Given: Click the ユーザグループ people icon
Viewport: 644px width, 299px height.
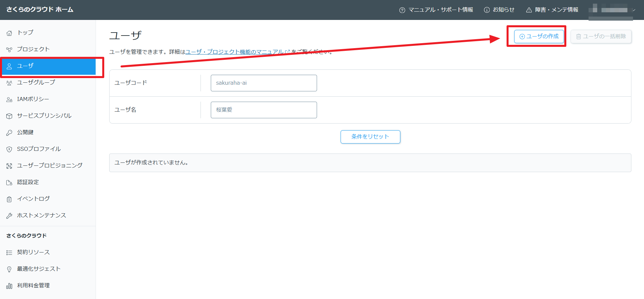Looking at the screenshot, I should (x=9, y=83).
